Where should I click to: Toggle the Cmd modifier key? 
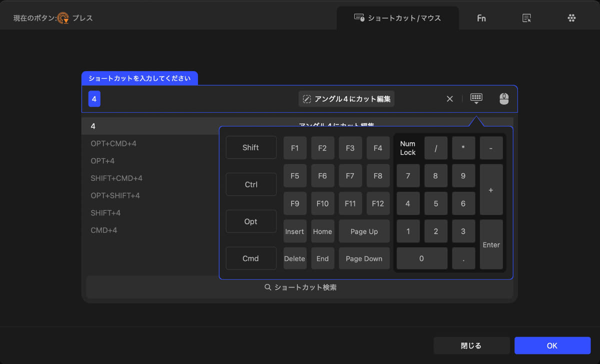pos(251,258)
